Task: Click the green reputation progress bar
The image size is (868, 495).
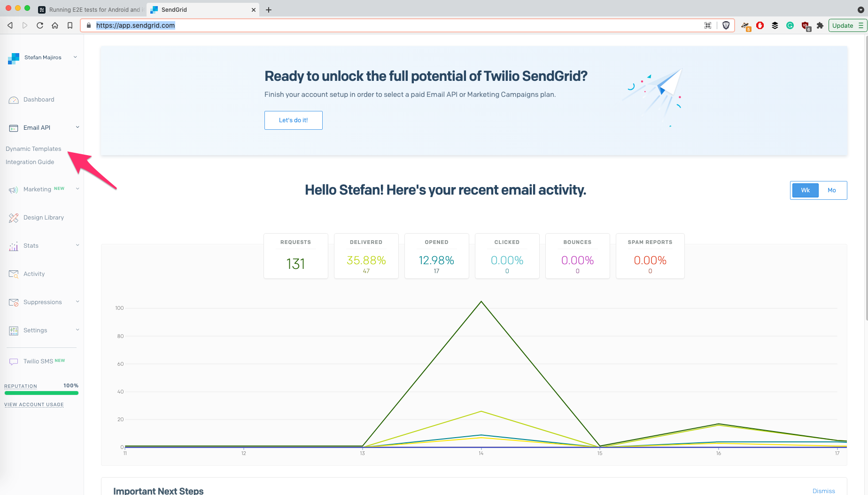Action: [x=41, y=393]
